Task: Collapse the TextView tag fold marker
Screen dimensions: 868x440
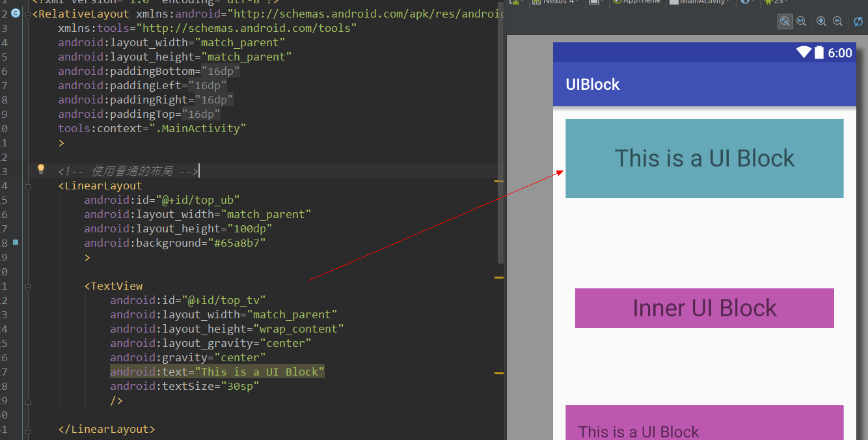Action: [28, 286]
